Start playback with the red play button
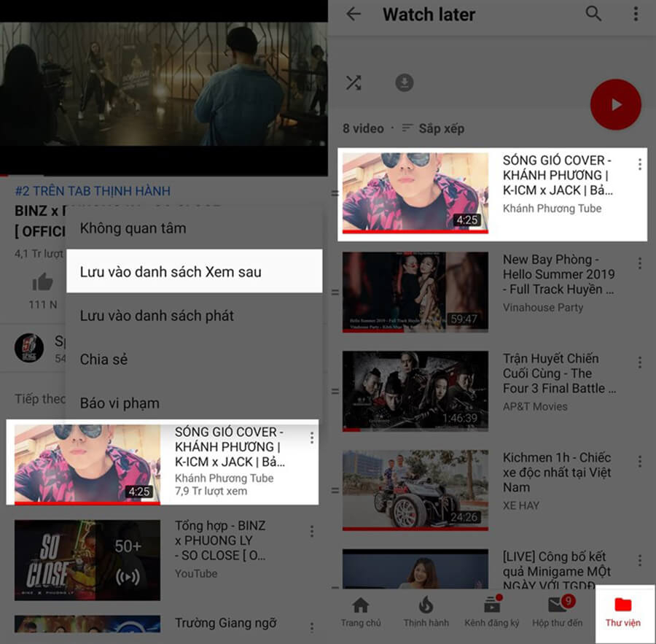This screenshot has width=656, height=644. tap(616, 104)
